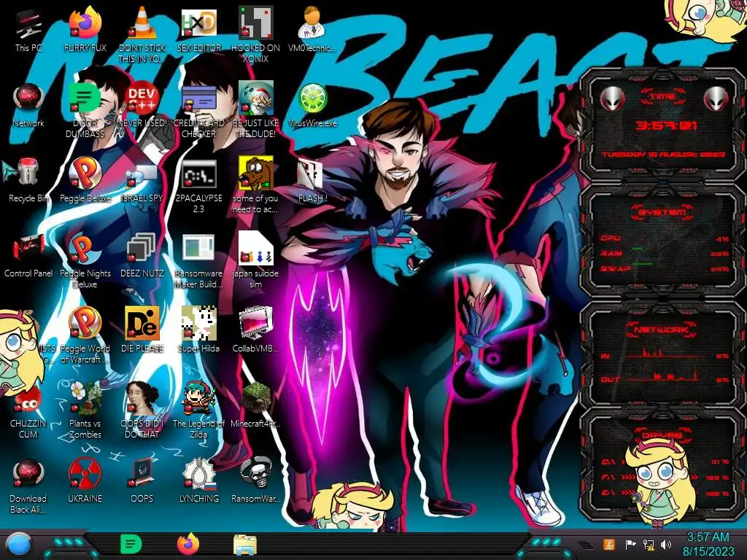Open the CollabVMB monitor icon
This screenshot has height=560, width=747.
click(255, 330)
